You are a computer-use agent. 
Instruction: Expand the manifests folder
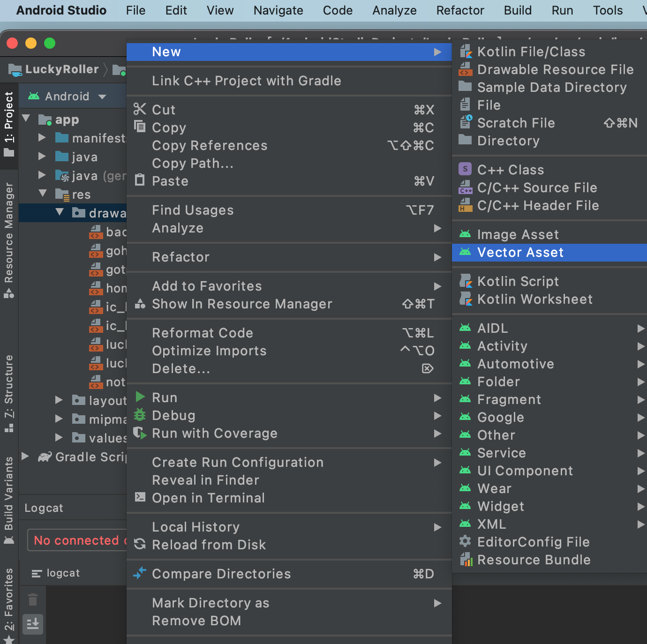(42, 137)
